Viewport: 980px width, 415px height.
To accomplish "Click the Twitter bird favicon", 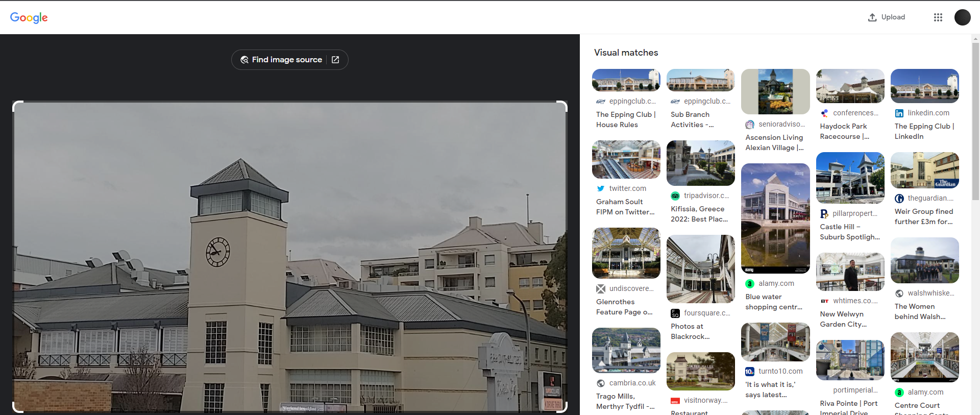I will point(601,188).
